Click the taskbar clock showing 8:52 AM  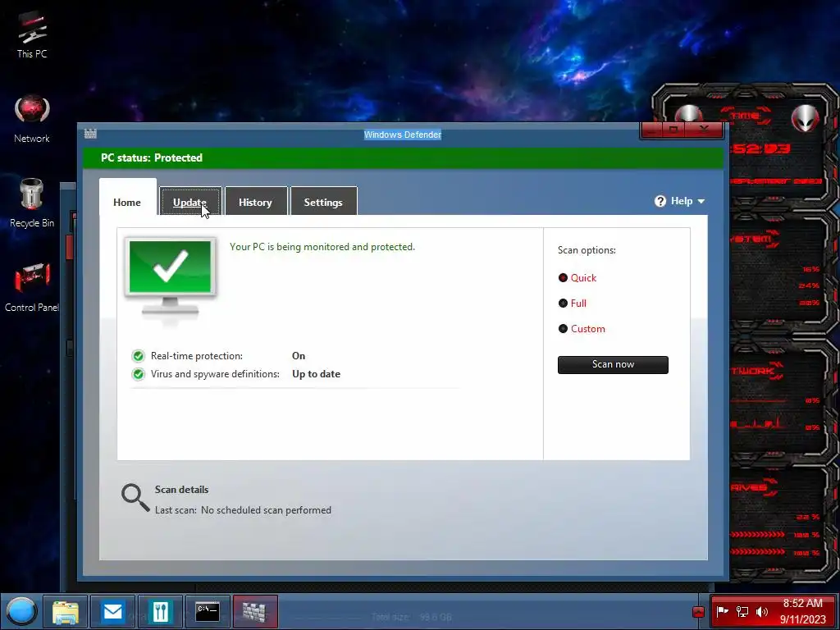tap(802, 611)
